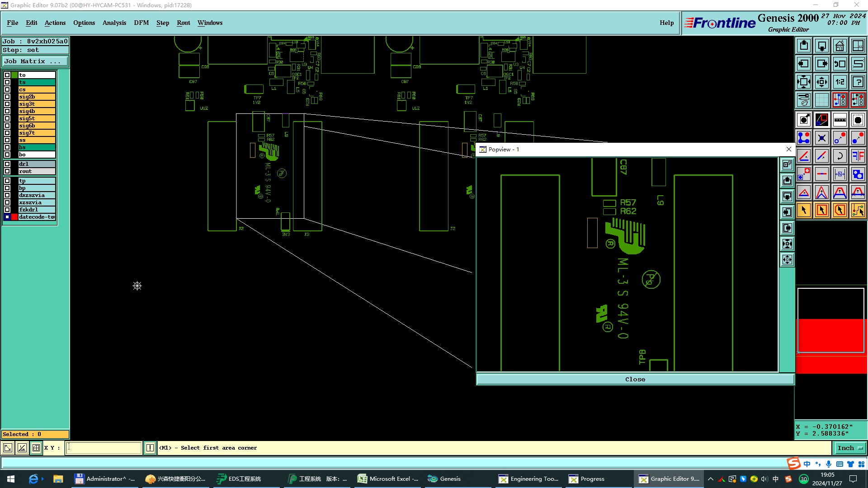The height and width of the screenshot is (488, 868).
Task: Toggle checkbox for drl layer
Action: click(7, 164)
